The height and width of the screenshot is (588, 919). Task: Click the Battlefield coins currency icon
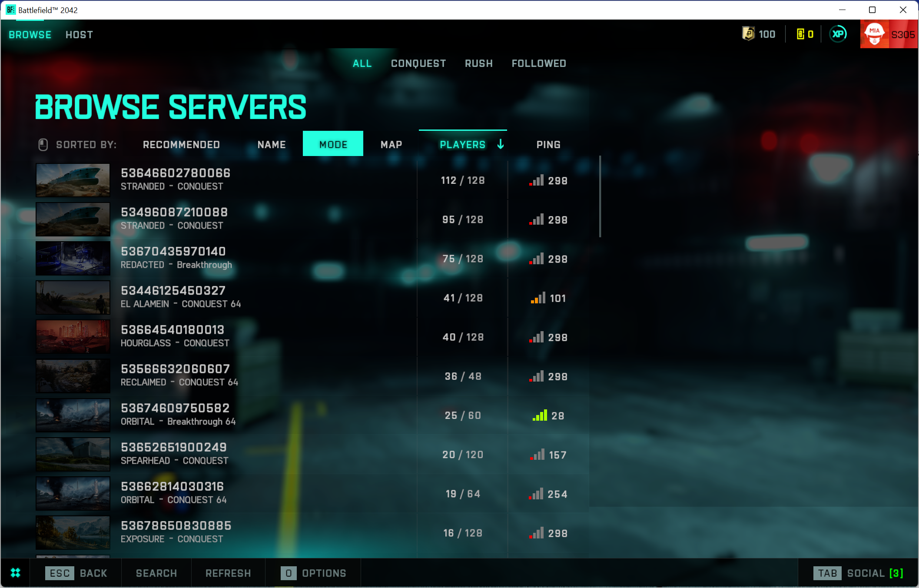[x=746, y=34]
